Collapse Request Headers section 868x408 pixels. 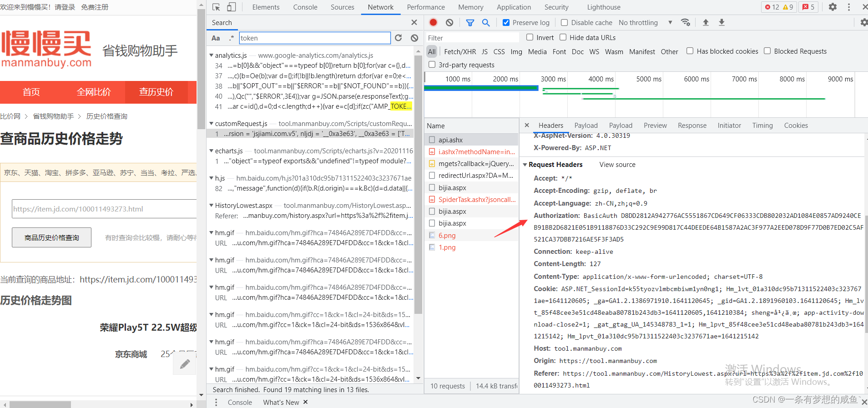pos(525,165)
